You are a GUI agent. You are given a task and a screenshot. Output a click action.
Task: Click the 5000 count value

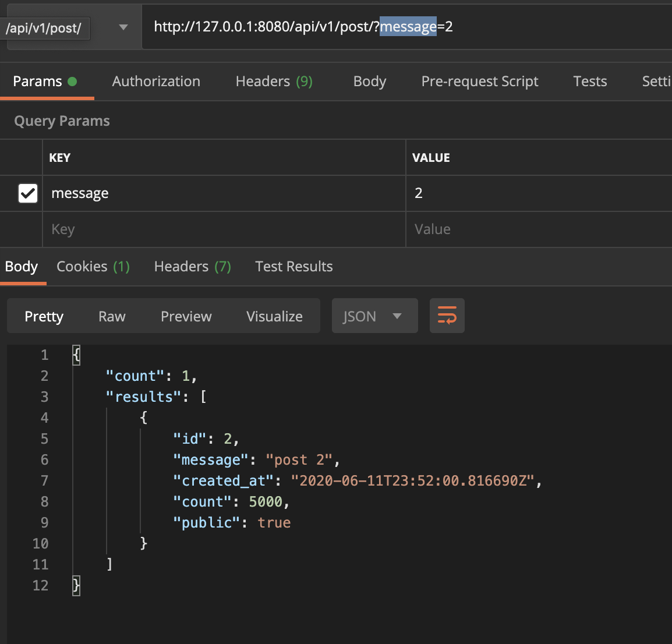pos(266,502)
